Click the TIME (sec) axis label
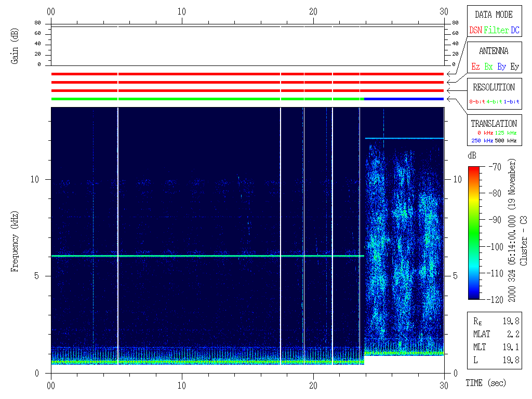This screenshot has width=532, height=399. 485,383
